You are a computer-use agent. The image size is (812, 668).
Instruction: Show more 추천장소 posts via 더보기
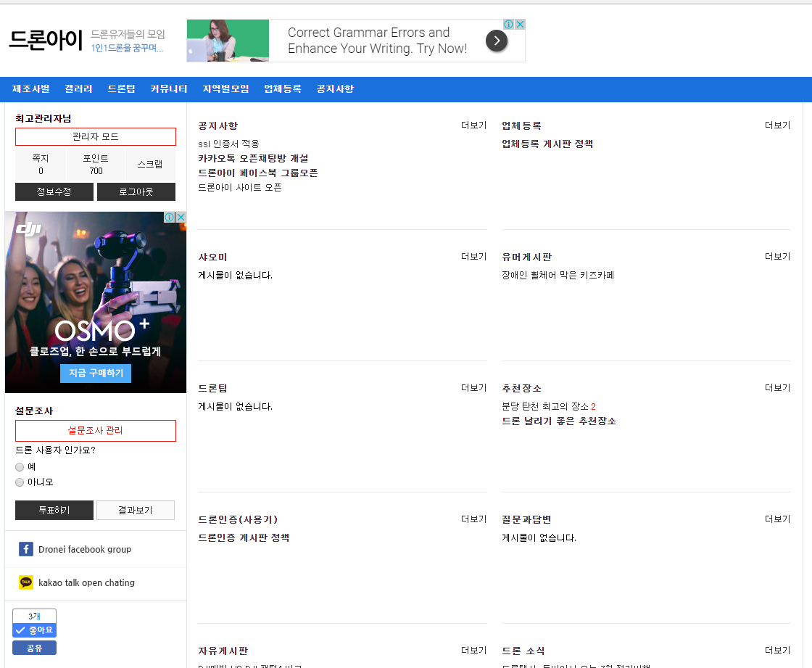pos(777,388)
